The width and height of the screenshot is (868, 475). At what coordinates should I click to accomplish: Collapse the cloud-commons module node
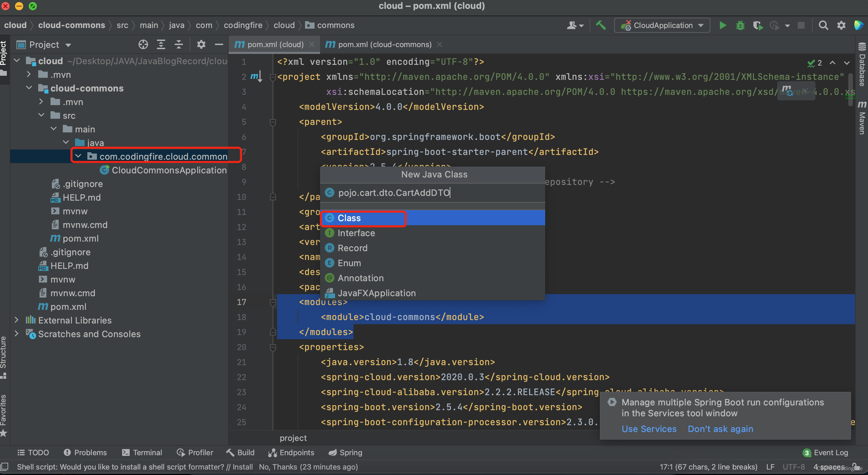point(29,88)
